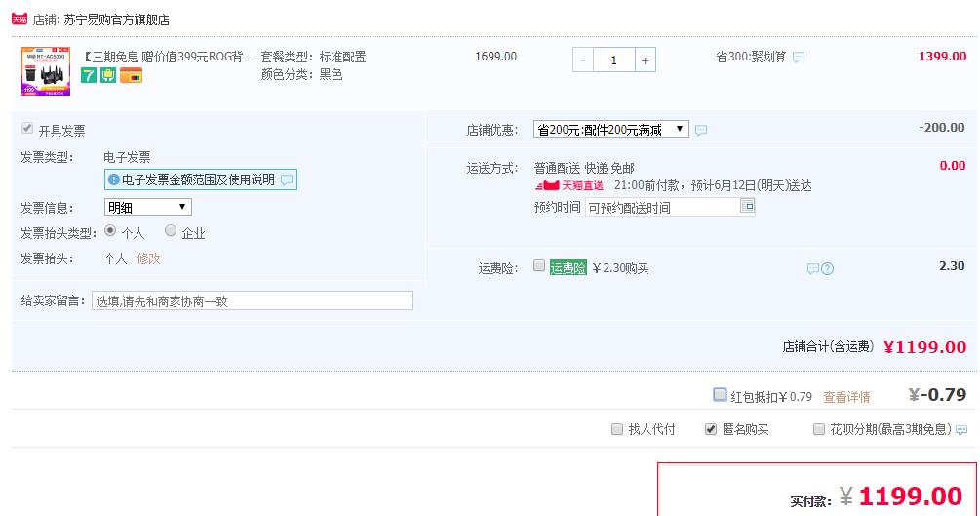980x516 pixels.
Task: Open the 发票信息 明细 dropdown
Action: (147, 207)
